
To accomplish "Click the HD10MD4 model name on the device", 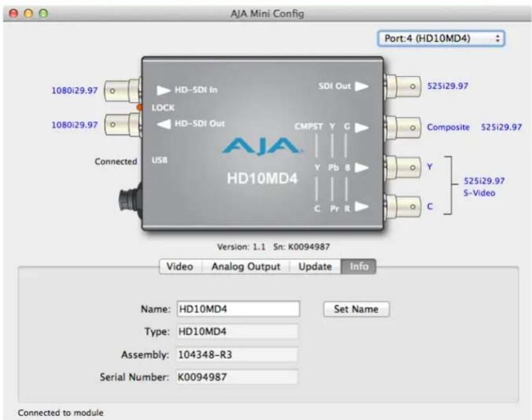I will click(x=262, y=178).
